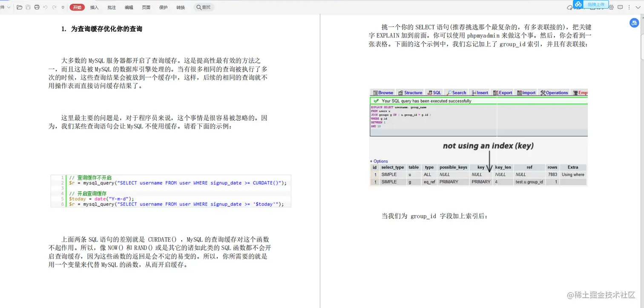Open a file with the folder icon
This screenshot has height=308, width=644.
[x=19, y=7]
